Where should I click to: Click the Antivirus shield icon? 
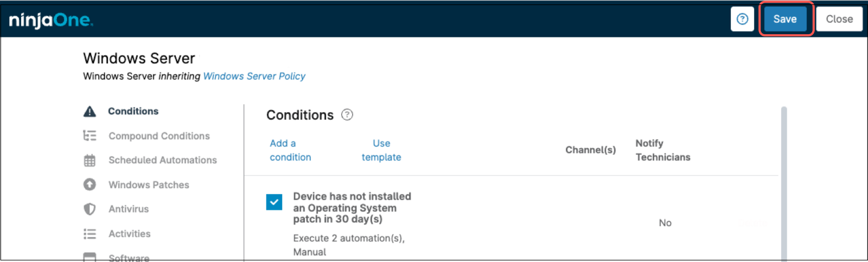tap(90, 209)
